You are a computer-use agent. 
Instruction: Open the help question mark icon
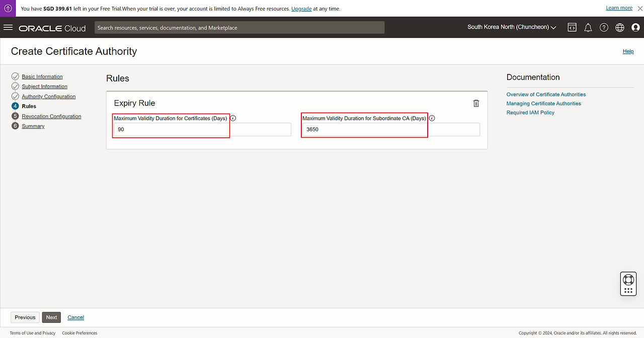coord(604,28)
